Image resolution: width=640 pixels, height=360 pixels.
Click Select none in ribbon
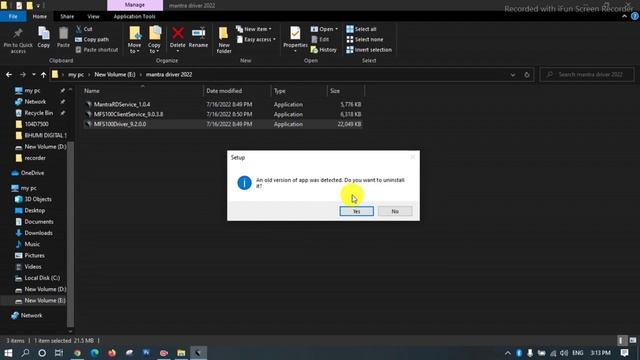(364, 39)
